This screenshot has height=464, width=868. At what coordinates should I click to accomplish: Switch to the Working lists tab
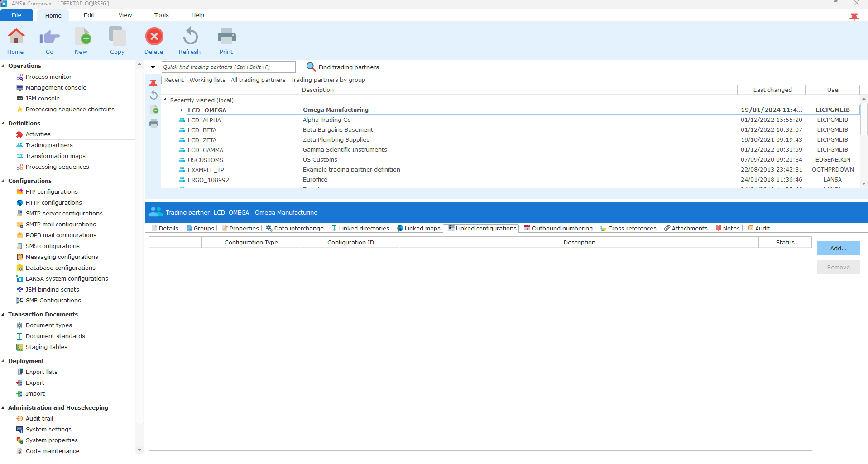click(207, 80)
